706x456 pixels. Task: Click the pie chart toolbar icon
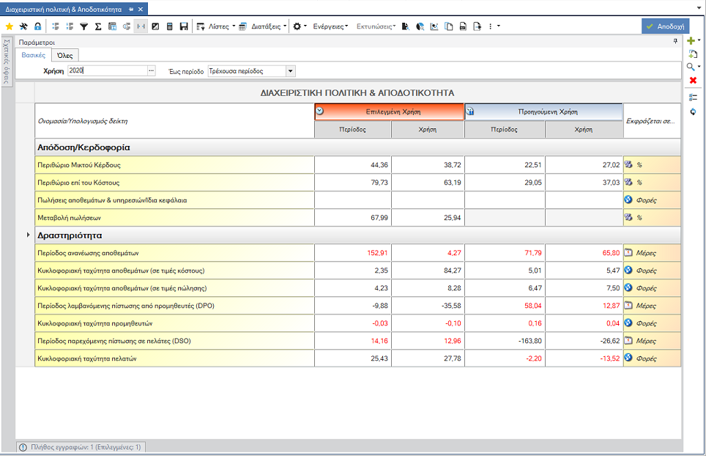[420, 27]
